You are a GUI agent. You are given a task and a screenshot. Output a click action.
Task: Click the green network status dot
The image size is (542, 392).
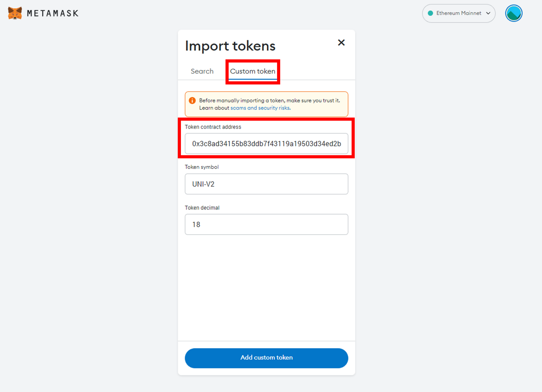[430, 13]
